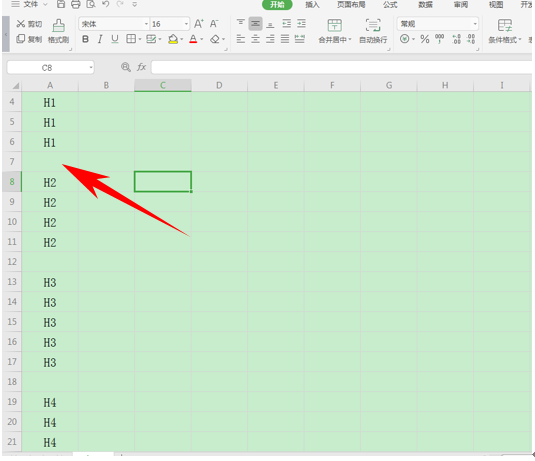
Task: Click the Conditional Formatting icon
Action: coord(505,26)
